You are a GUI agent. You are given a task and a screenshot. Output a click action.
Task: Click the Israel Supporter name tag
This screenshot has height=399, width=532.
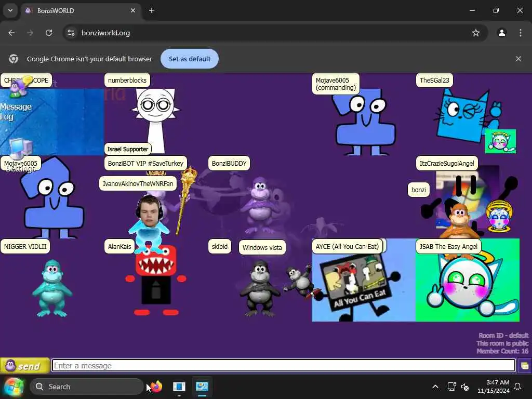click(x=128, y=149)
